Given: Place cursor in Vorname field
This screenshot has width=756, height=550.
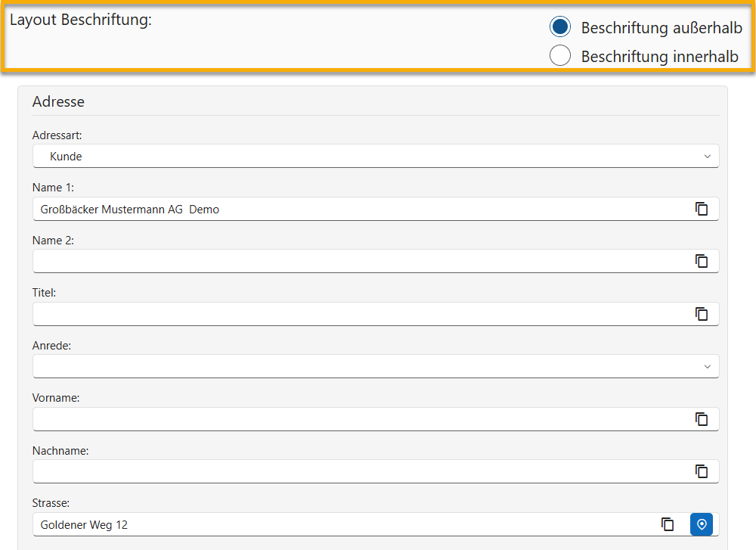Looking at the screenshot, I should pyautogui.click(x=363, y=419).
